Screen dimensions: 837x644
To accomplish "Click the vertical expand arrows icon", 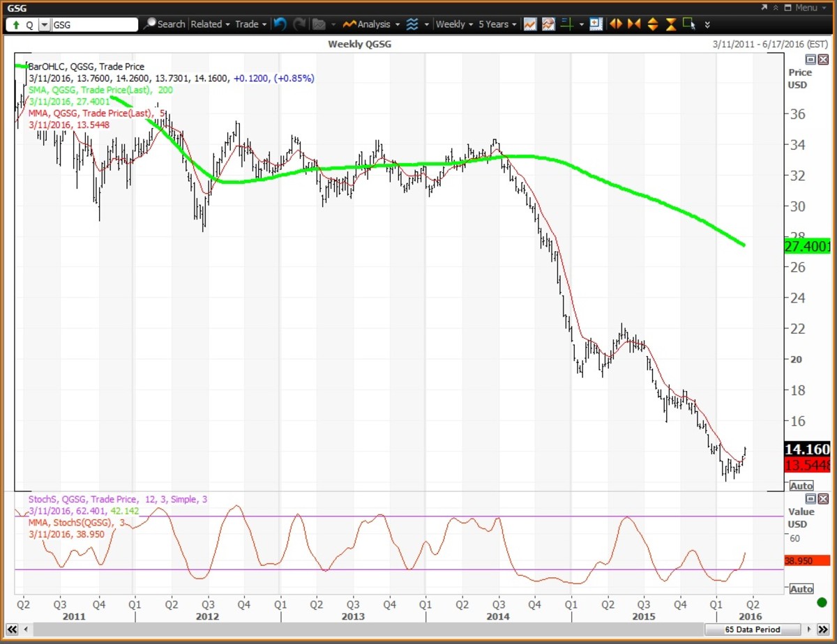I will coord(652,24).
